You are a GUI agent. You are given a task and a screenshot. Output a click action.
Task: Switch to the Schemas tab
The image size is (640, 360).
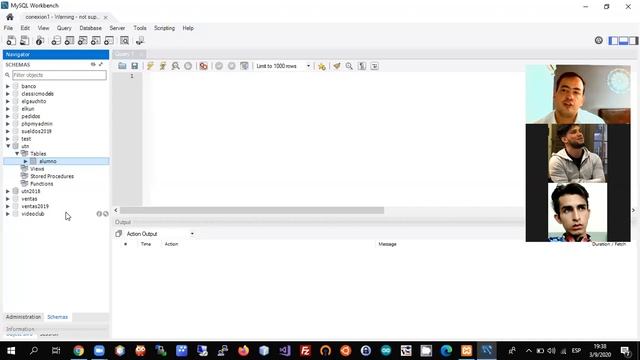coord(58,317)
